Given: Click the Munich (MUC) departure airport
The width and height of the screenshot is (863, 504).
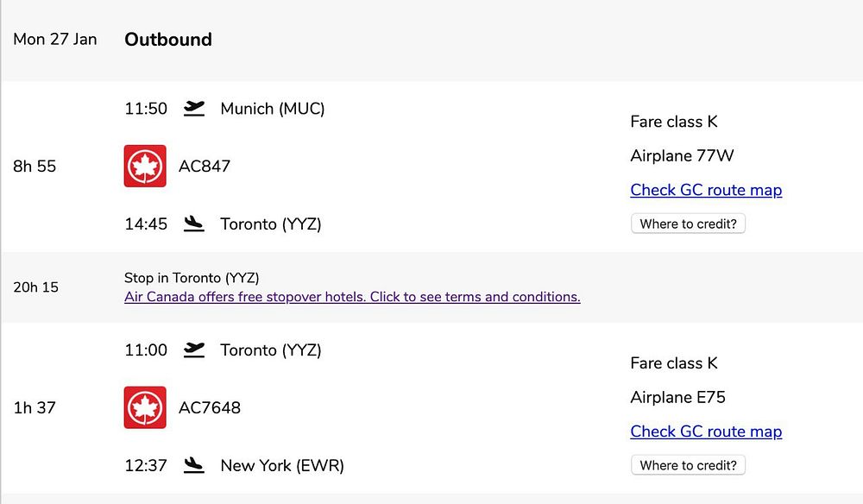Looking at the screenshot, I should (273, 109).
